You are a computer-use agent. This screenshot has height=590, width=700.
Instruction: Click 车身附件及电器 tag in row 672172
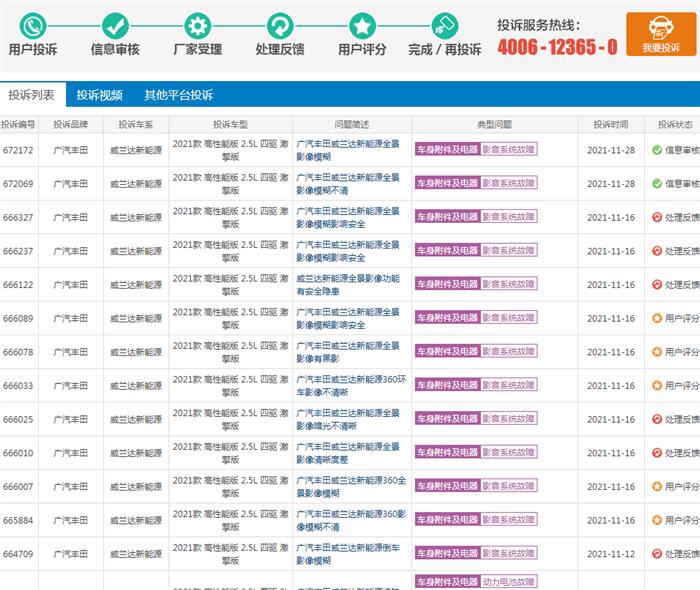[x=447, y=150]
